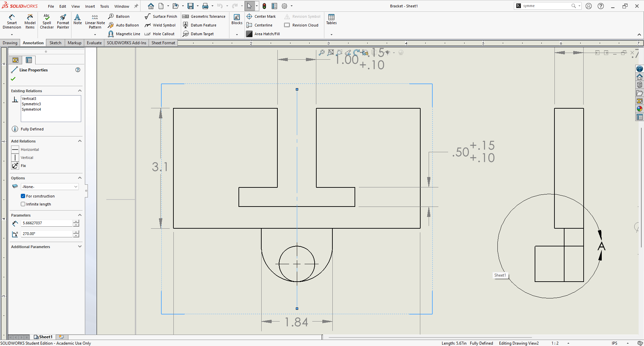Open the Smart Dimension dropdown arrow

(12, 35)
